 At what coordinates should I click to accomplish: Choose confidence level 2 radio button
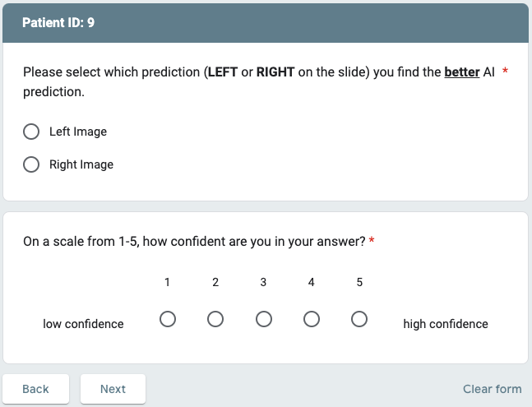coord(215,319)
